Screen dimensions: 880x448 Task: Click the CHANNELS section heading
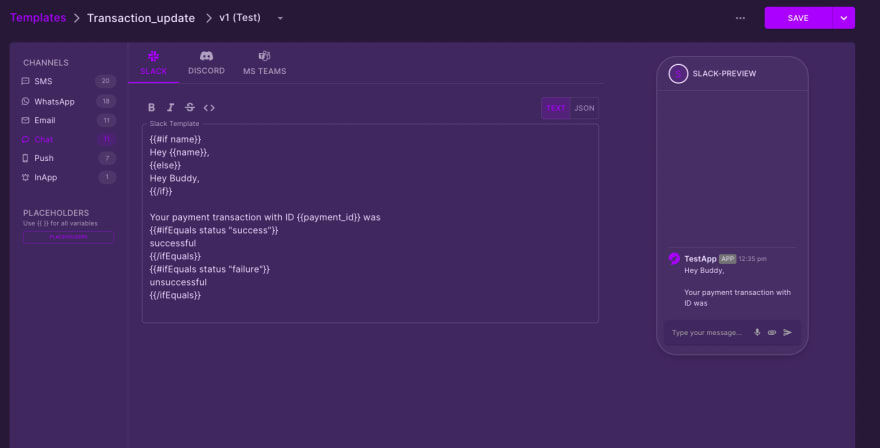[x=45, y=63]
